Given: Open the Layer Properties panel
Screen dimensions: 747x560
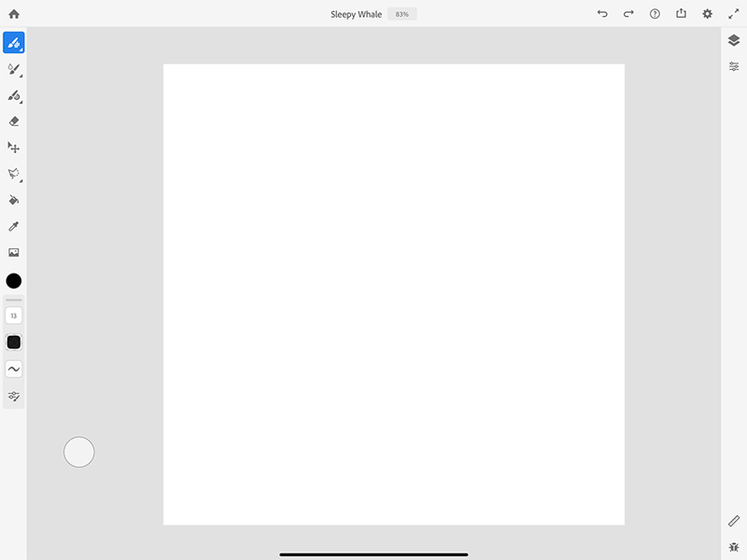Looking at the screenshot, I should 735,66.
